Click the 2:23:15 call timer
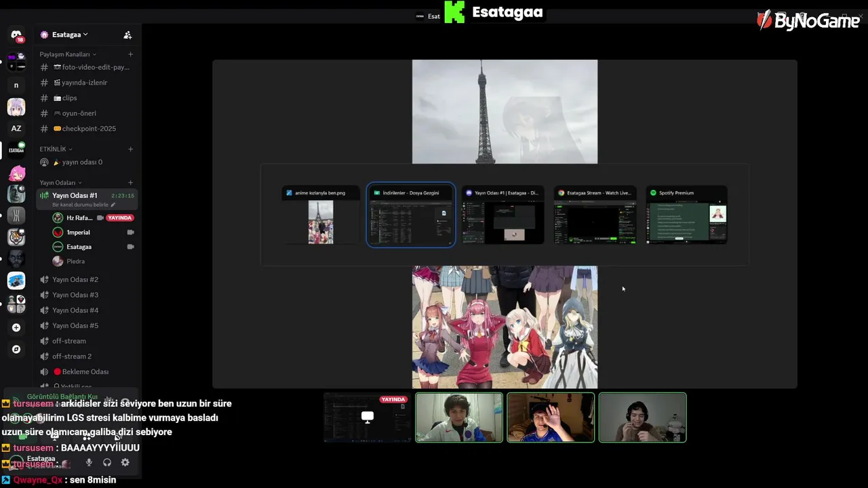Image resolution: width=868 pixels, height=488 pixels. pyautogui.click(x=123, y=196)
